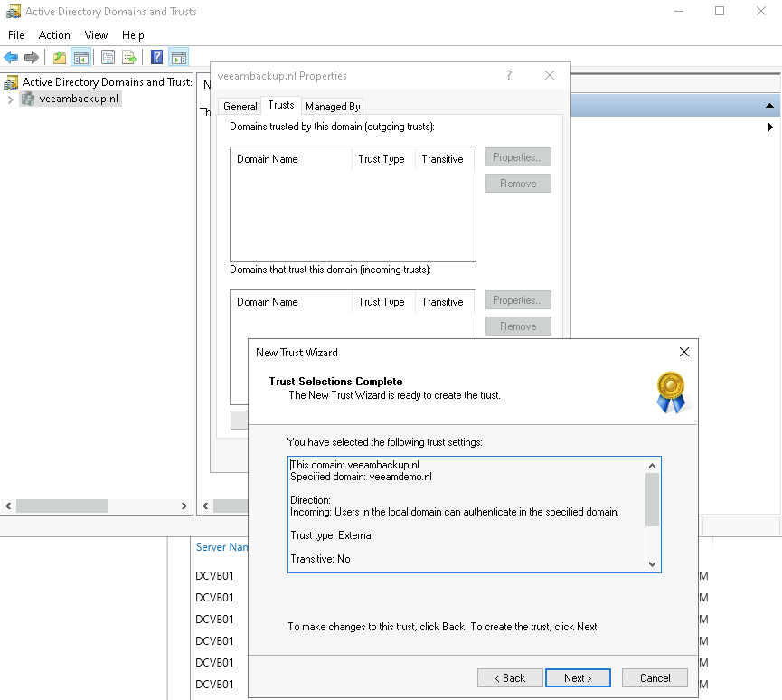
Task: Expand the veeambackup.nl tree node
Action: point(10,99)
